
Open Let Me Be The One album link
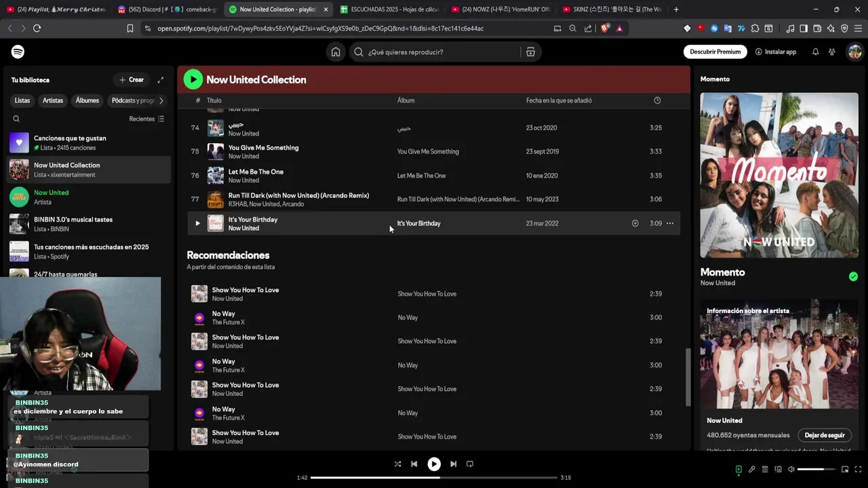click(421, 176)
